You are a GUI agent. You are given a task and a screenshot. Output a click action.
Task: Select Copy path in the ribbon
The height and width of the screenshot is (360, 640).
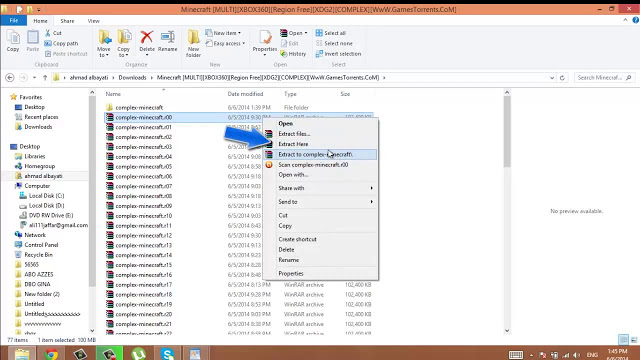61,43
